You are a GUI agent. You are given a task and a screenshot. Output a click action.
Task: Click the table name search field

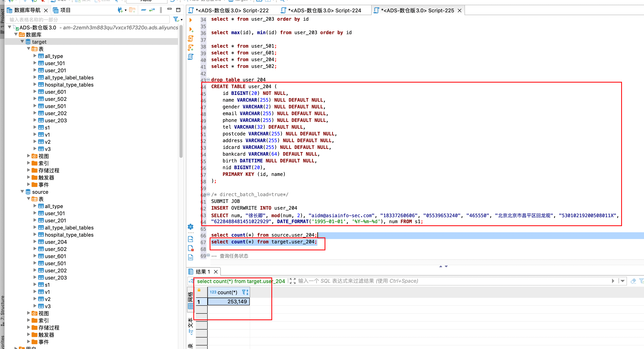(88, 19)
